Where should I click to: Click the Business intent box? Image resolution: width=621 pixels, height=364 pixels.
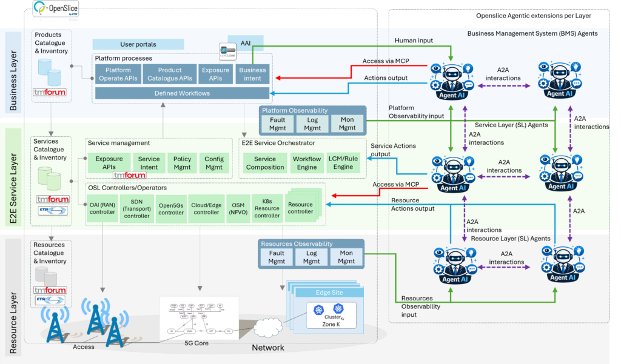(x=252, y=74)
